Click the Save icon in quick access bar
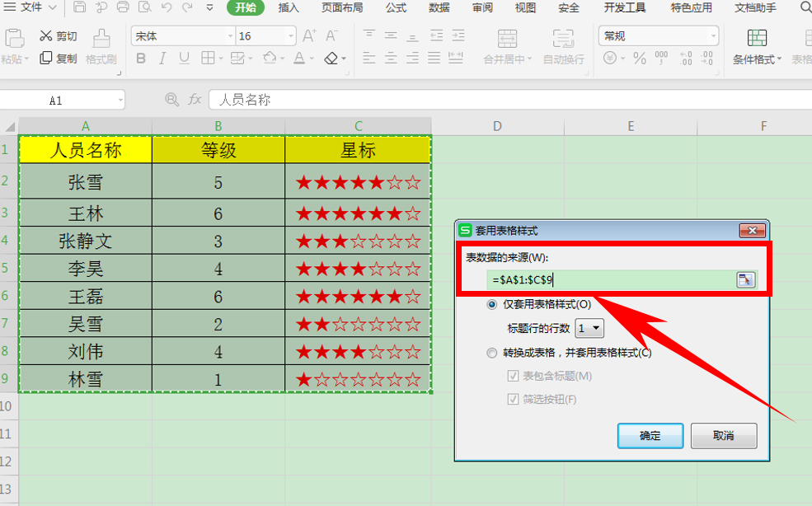 tap(79, 7)
